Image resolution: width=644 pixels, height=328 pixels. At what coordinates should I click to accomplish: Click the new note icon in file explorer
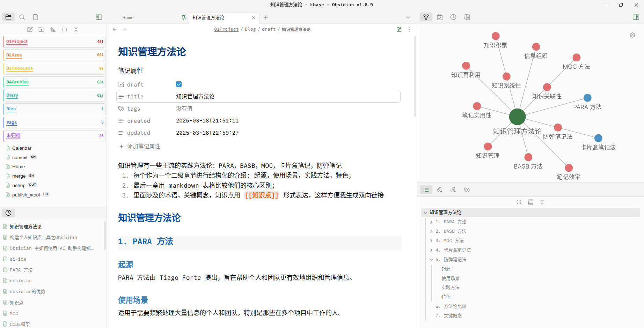30,30
